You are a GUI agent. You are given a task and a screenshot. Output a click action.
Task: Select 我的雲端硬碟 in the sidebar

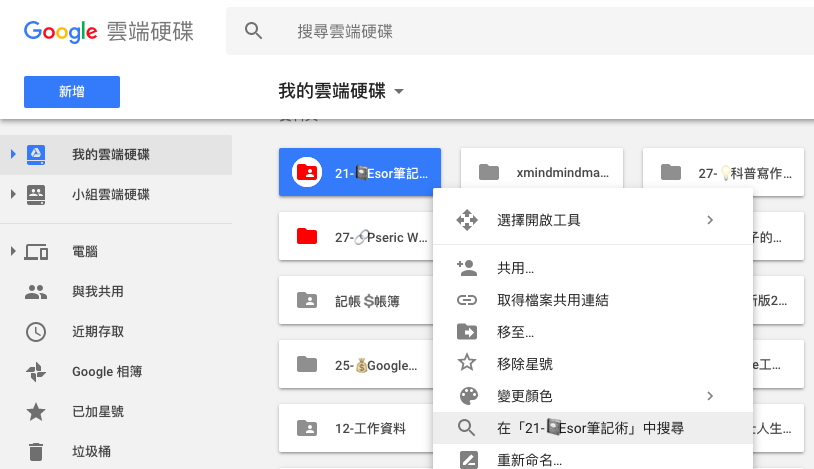coord(116,155)
